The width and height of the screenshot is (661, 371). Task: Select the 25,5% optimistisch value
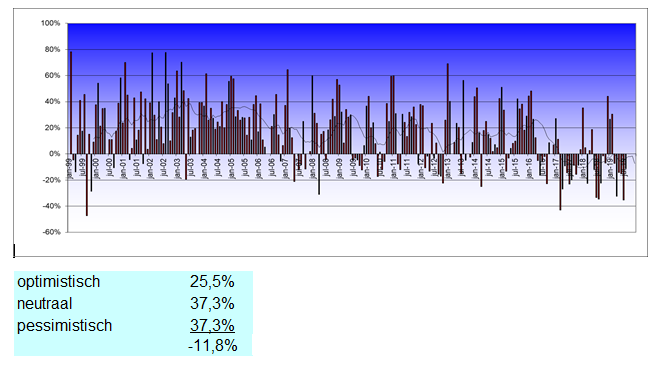pos(212,282)
